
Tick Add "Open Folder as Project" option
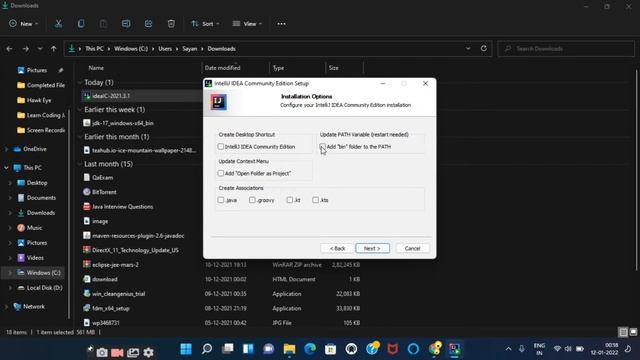(221, 173)
